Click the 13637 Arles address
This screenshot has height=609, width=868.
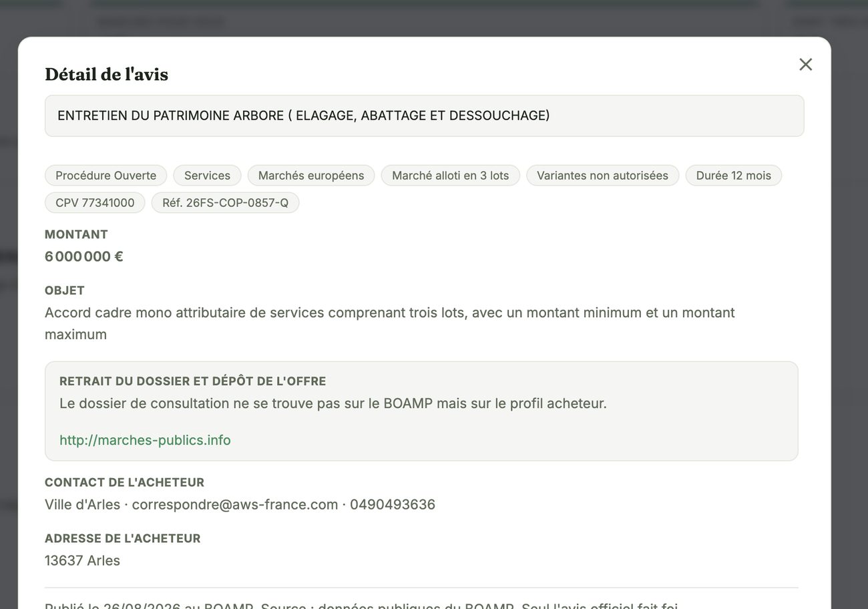[x=83, y=560]
